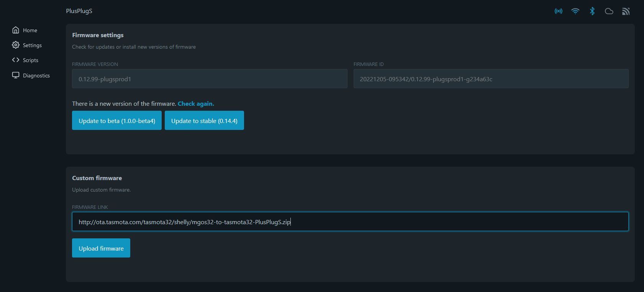Click the Home house icon in sidebar
Screen dimensions: 644x292
point(15,30)
